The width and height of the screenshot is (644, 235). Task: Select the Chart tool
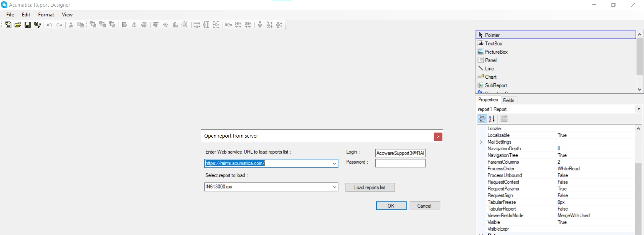[x=556, y=77]
